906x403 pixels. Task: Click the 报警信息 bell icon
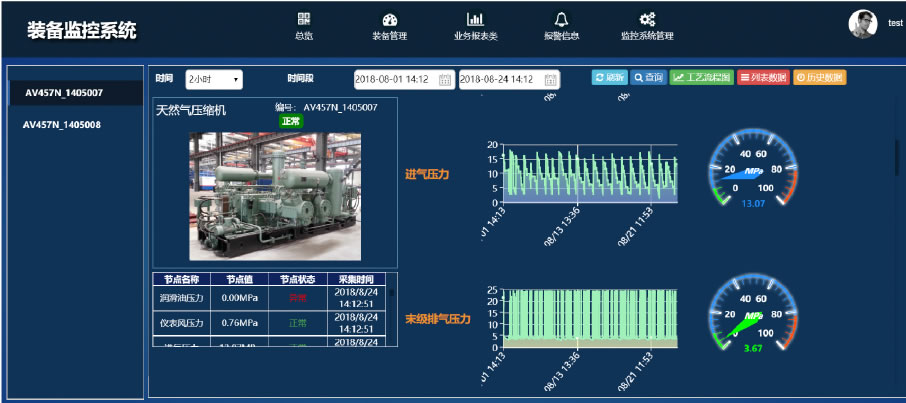point(561,20)
